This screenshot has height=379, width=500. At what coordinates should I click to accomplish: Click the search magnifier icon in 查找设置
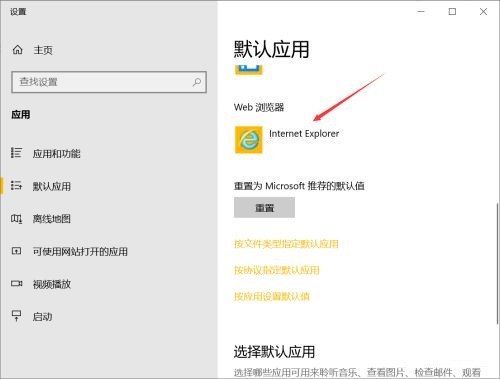[x=197, y=82]
